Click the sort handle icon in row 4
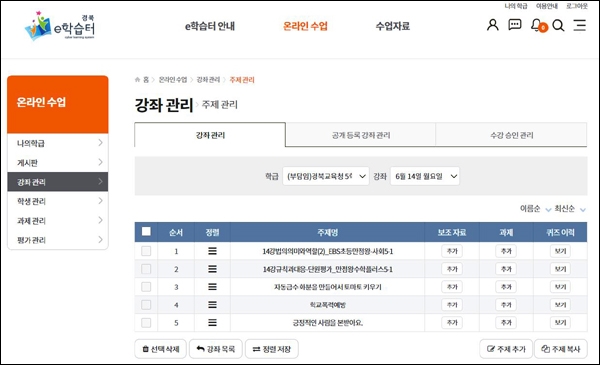This screenshot has width=600, height=365. [x=212, y=305]
